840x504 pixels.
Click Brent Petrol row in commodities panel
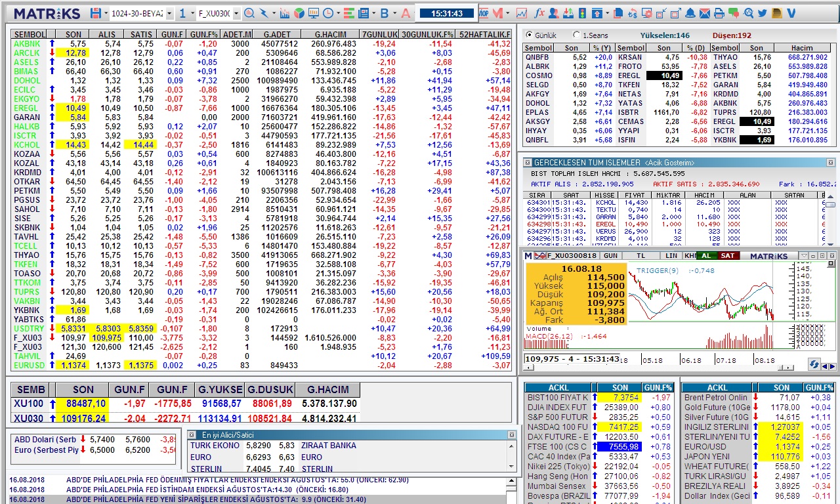point(759,397)
